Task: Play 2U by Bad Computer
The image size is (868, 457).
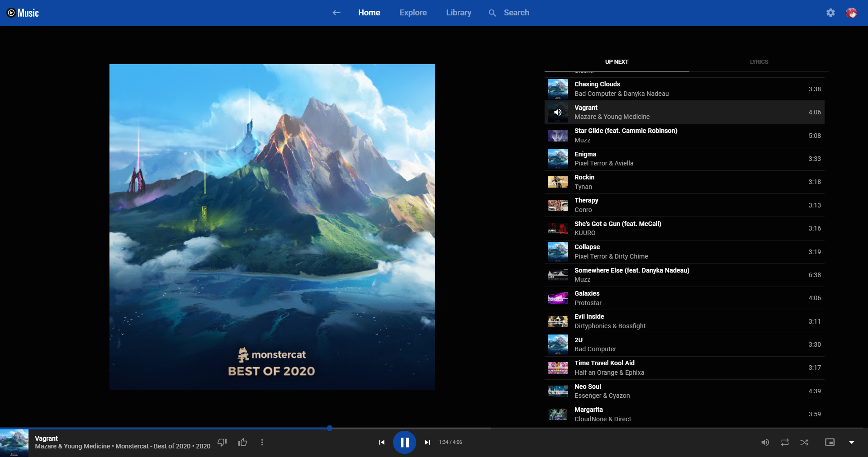Action: 684,344
